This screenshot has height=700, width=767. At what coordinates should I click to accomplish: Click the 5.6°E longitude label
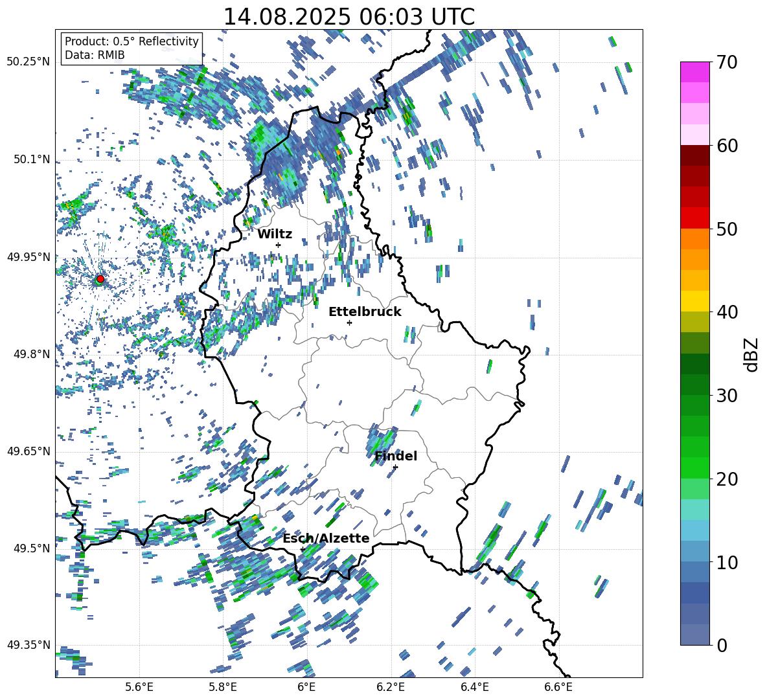pyautogui.click(x=139, y=687)
